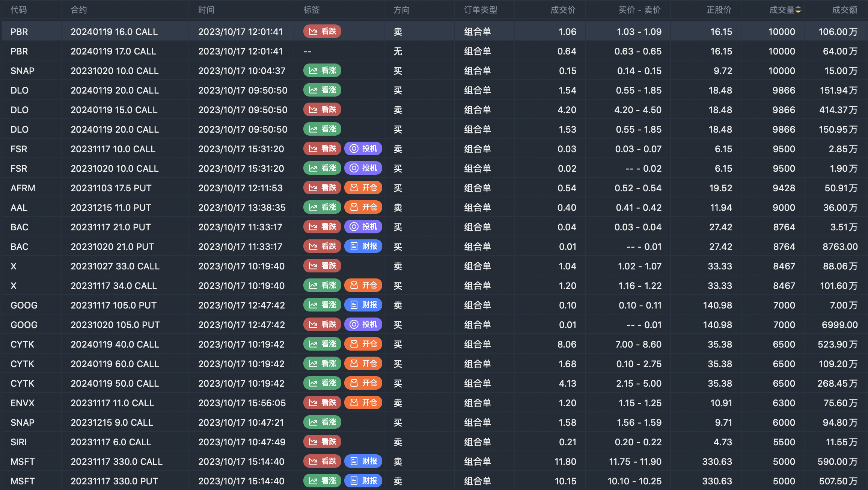Viewport: 868px width, 490px height.
Task: Select the SNAP ticker in the 10:04:37 row
Action: [23, 71]
